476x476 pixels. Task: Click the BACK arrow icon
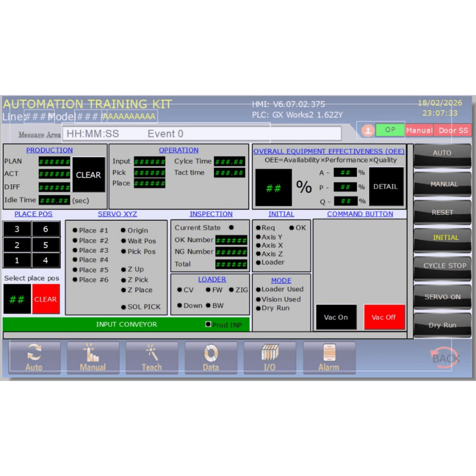445,356
